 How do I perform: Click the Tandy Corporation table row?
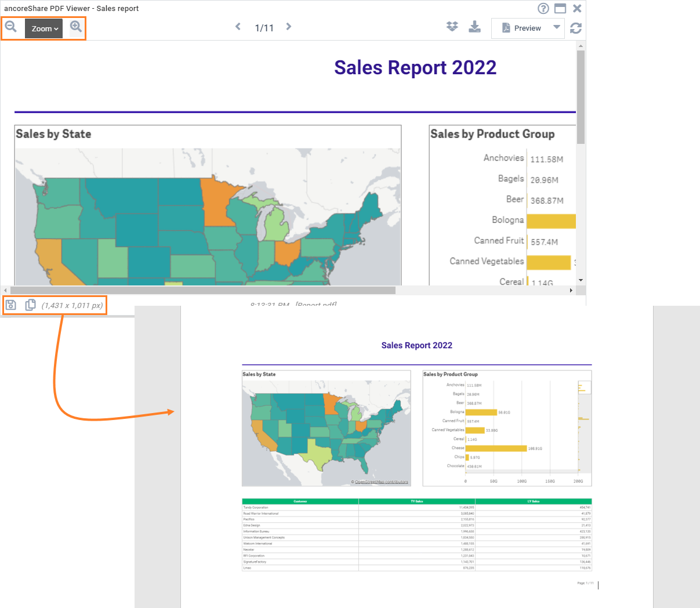click(x=417, y=508)
